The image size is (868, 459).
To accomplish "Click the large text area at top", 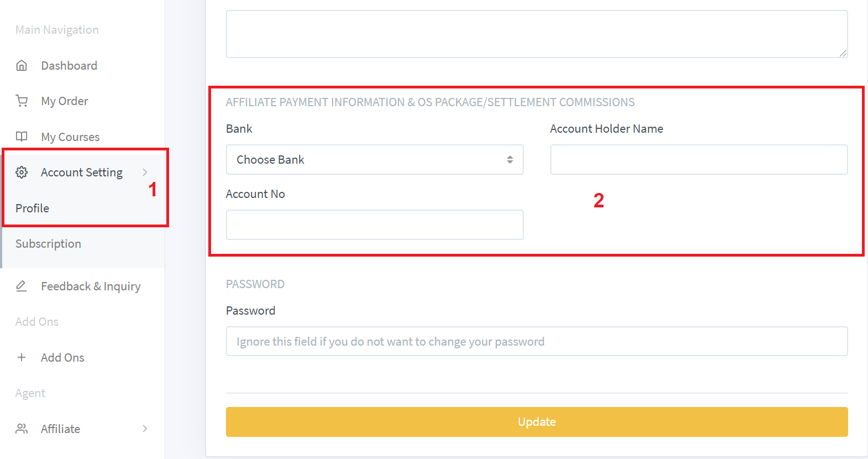I will (x=536, y=34).
